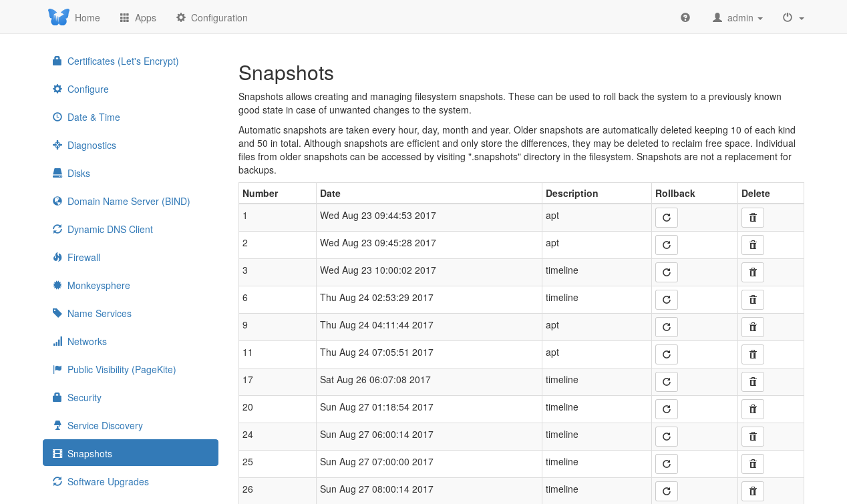This screenshot has width=847, height=504.
Task: Click the date Wed Aug 23 10:00:02 2017
Action: [378, 270]
